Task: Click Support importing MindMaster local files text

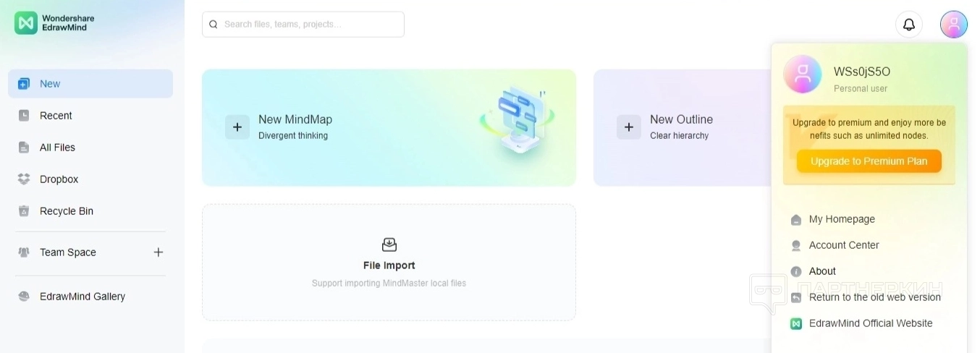Action: click(389, 284)
